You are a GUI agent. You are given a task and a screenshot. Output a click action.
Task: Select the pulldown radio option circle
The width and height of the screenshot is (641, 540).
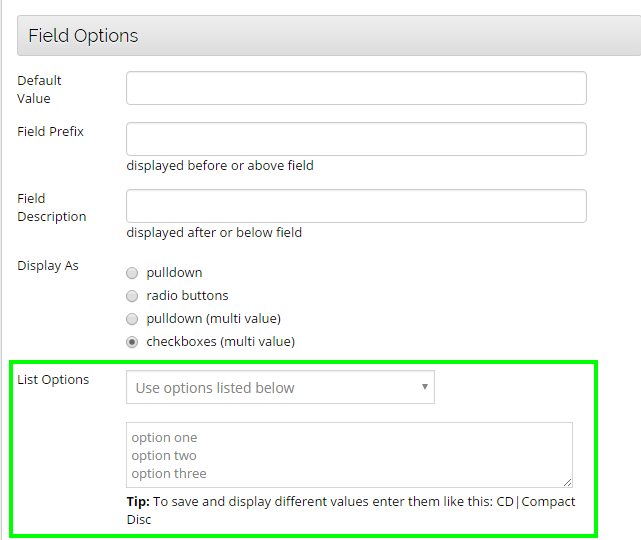(x=133, y=273)
